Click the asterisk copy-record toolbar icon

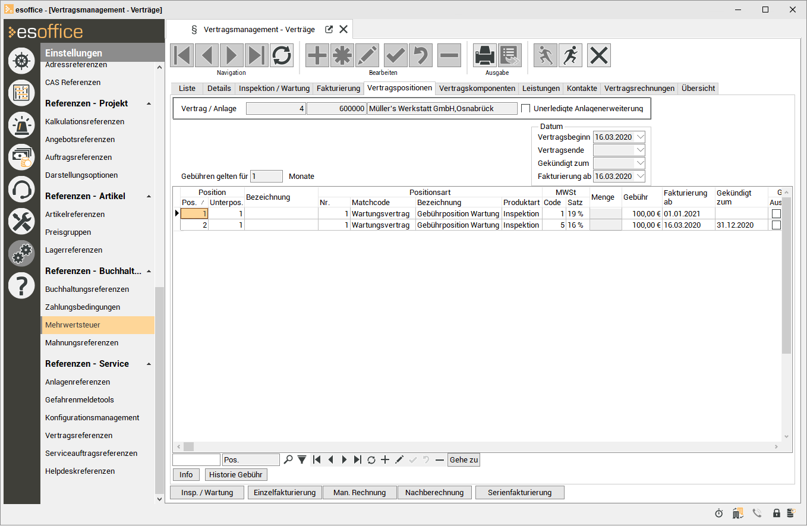(x=342, y=55)
